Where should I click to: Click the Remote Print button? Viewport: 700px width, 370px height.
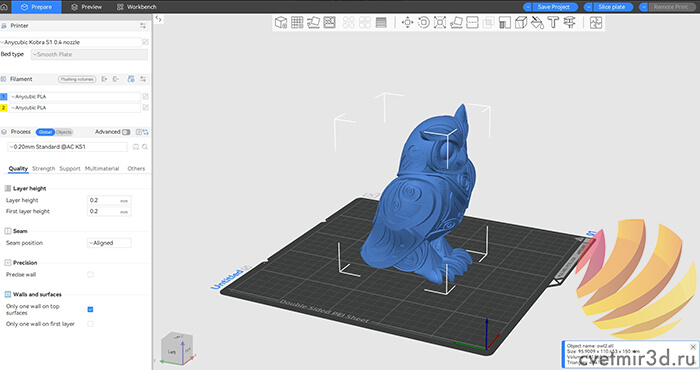(671, 7)
